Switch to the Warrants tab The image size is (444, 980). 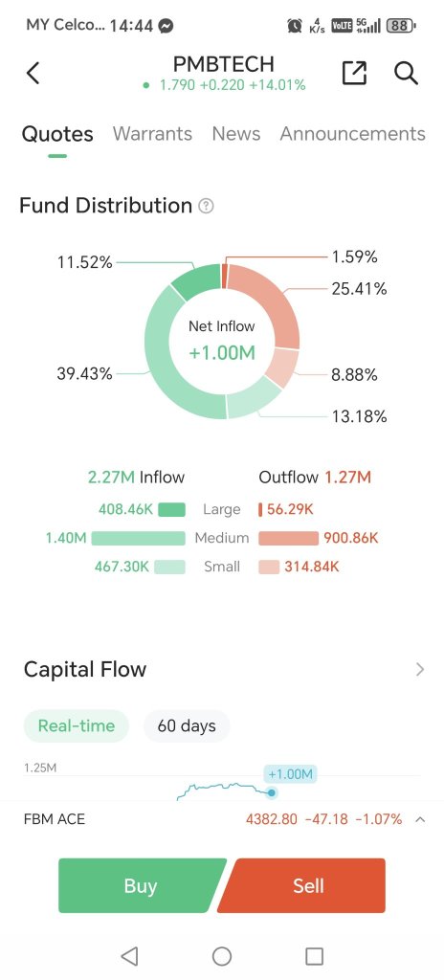tap(152, 134)
